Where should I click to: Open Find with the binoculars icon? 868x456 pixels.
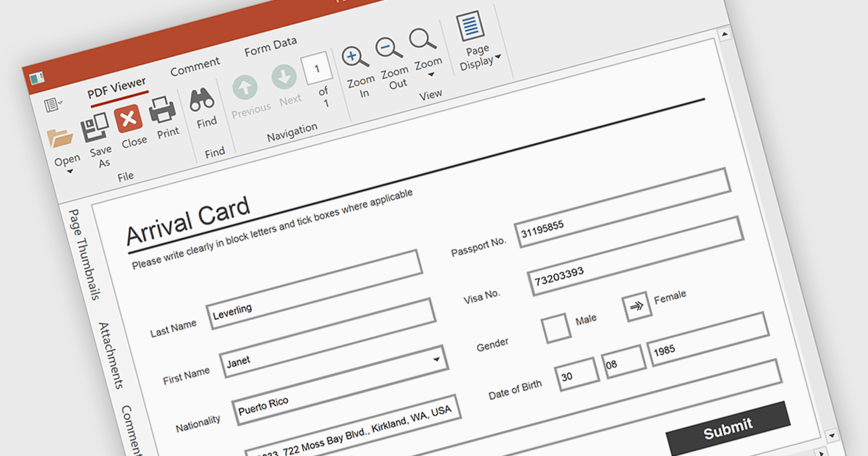coord(202,100)
